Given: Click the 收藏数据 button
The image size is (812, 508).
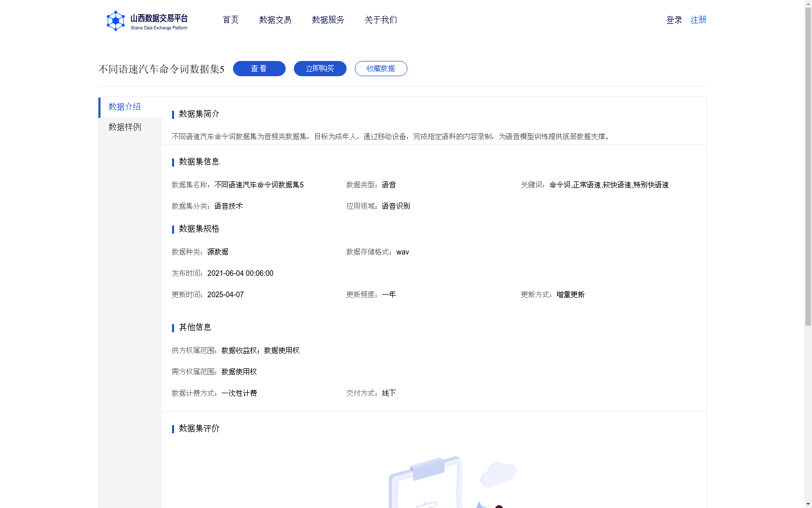Looking at the screenshot, I should coord(381,69).
